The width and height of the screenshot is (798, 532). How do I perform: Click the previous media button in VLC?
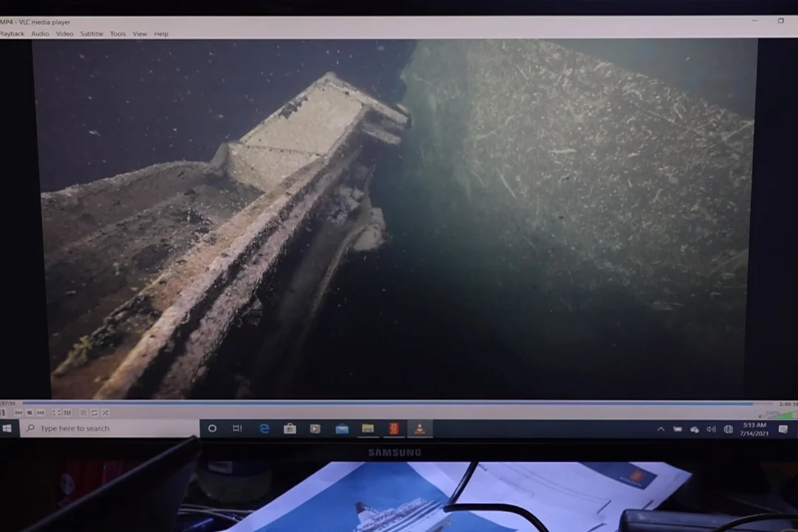(18, 412)
